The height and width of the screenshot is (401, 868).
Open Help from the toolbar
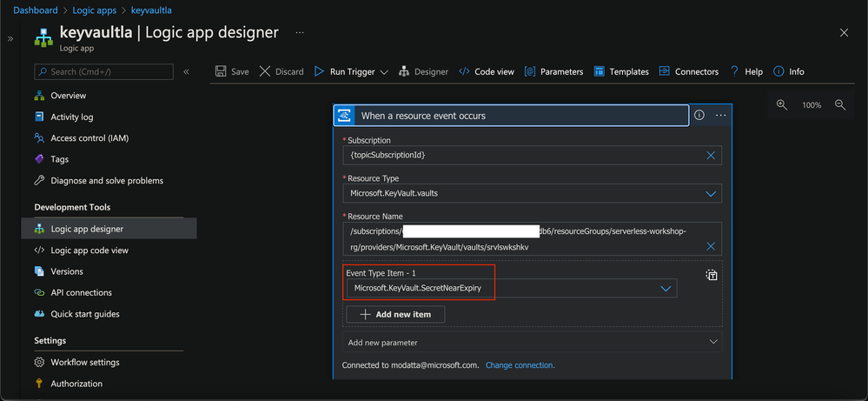click(x=746, y=71)
